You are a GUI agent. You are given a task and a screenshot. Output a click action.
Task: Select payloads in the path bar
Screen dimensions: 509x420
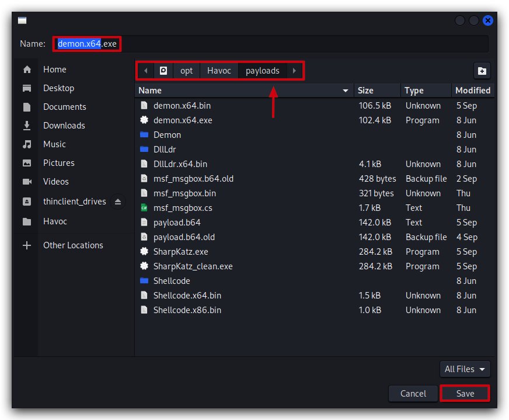pyautogui.click(x=263, y=71)
